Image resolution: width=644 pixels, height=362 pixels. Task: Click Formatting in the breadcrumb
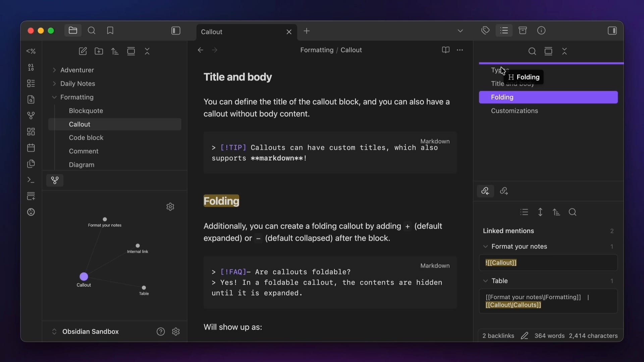point(316,50)
